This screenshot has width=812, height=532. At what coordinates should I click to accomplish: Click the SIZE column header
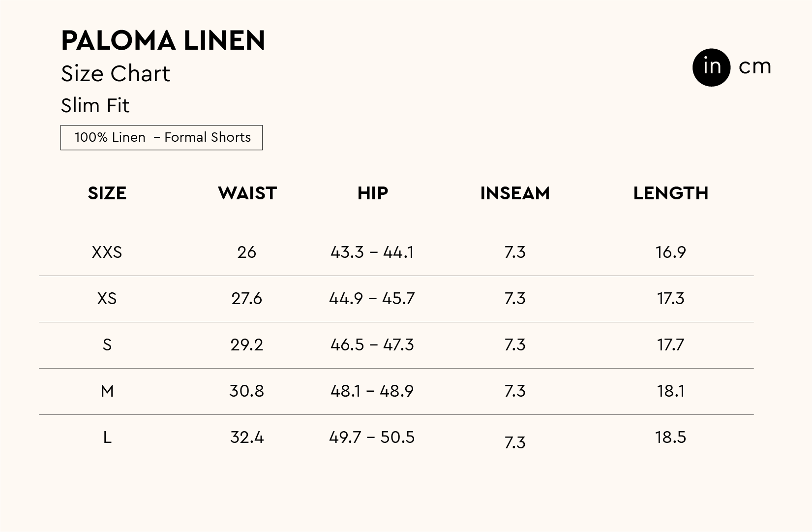click(107, 193)
